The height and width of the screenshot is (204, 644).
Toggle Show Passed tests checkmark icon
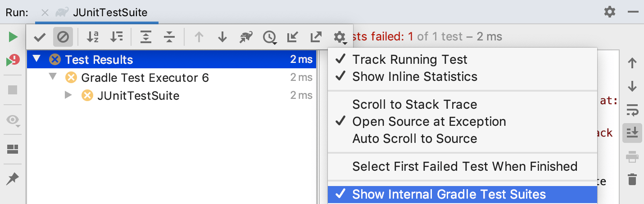pos(40,37)
